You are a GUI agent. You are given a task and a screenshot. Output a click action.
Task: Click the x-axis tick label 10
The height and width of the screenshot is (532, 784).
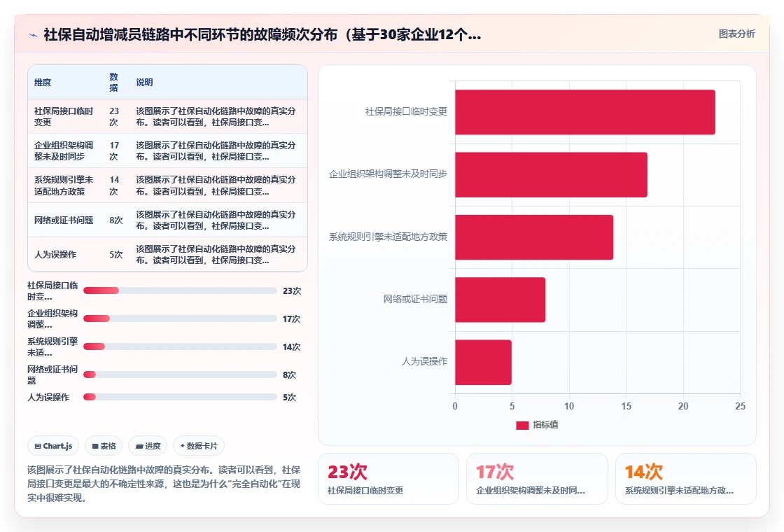click(569, 406)
